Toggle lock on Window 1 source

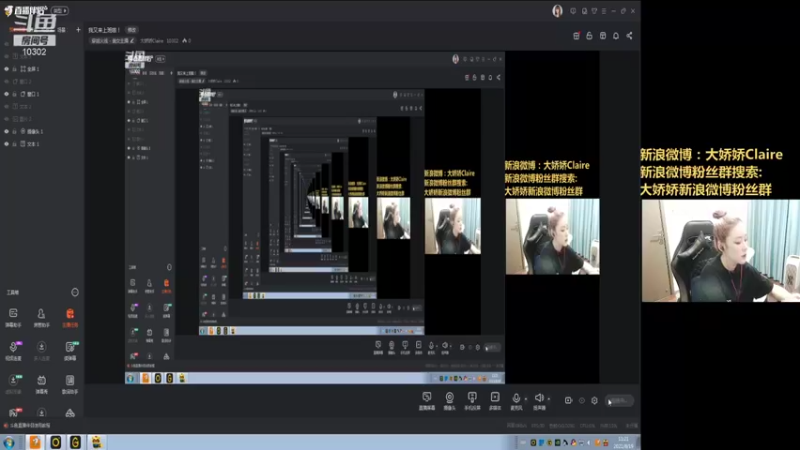[x=15, y=94]
